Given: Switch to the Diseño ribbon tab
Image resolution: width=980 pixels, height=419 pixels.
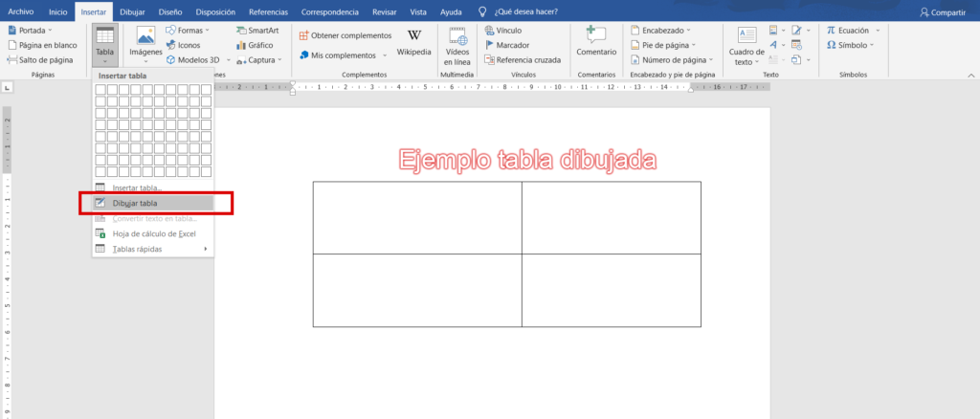Looking at the screenshot, I should (170, 11).
